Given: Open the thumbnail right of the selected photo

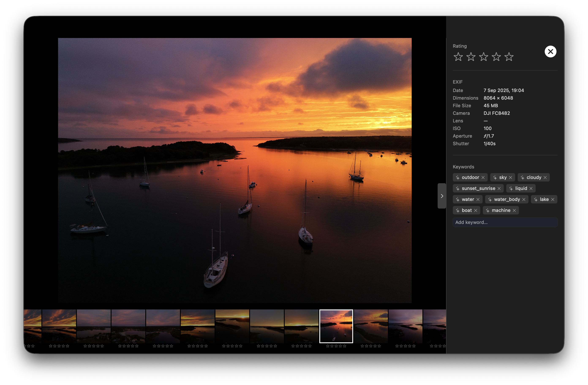Looking at the screenshot, I should (371, 326).
